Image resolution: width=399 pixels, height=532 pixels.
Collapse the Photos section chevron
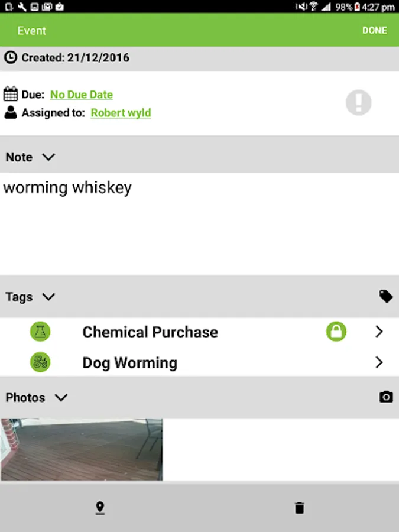(61, 397)
